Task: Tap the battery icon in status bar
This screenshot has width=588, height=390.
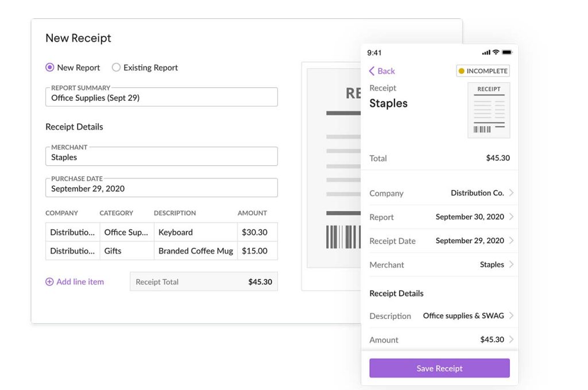Action: pyautogui.click(x=506, y=52)
